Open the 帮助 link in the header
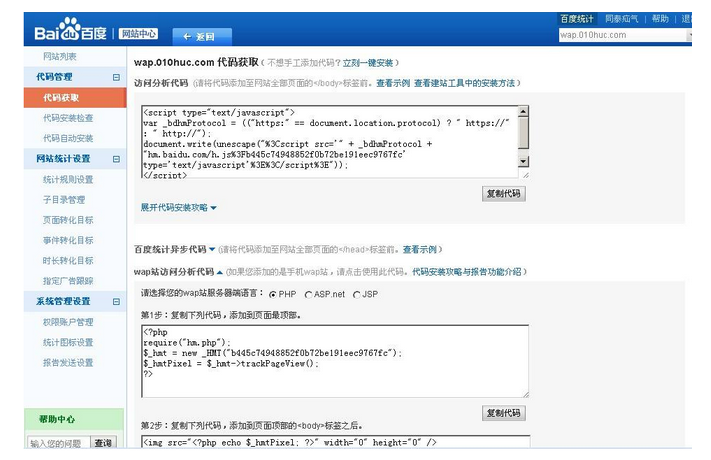The image size is (711, 460). [x=660, y=19]
